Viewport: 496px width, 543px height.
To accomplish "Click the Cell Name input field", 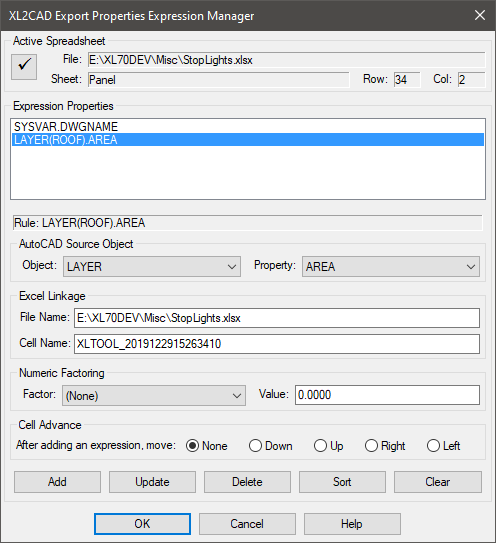I will tap(277, 344).
